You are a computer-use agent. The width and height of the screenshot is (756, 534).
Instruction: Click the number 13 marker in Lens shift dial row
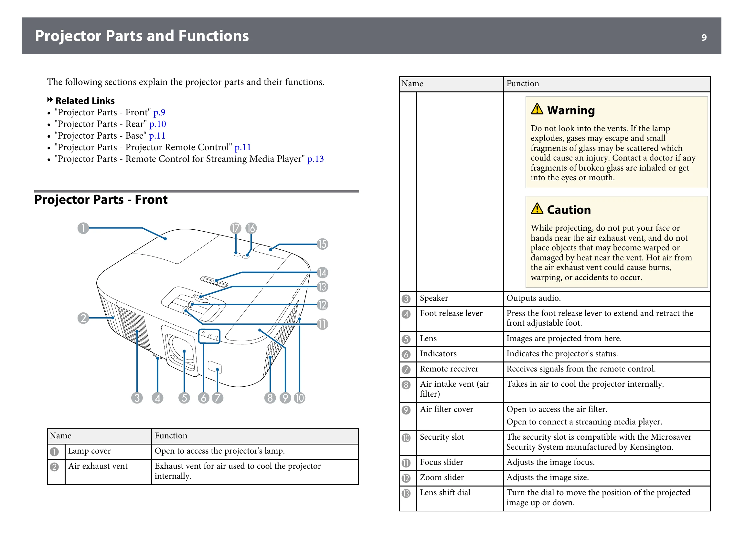click(406, 494)
